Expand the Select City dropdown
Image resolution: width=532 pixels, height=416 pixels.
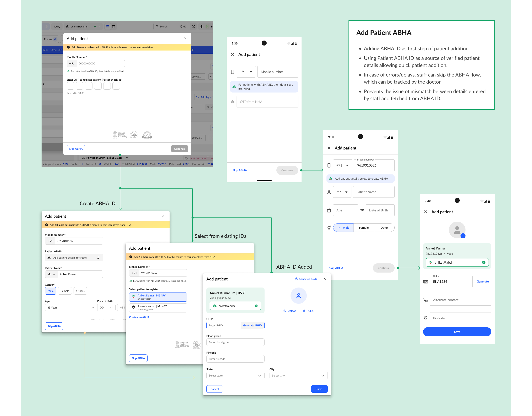click(298, 375)
